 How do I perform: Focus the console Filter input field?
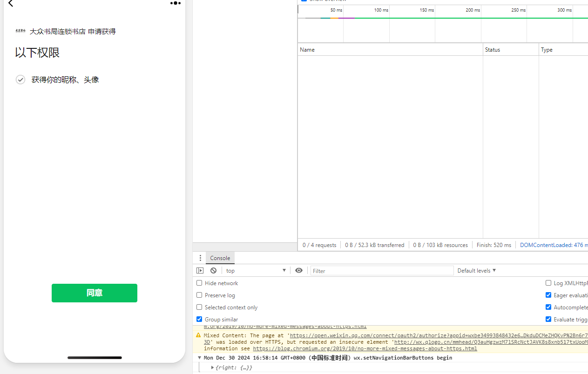click(382, 271)
